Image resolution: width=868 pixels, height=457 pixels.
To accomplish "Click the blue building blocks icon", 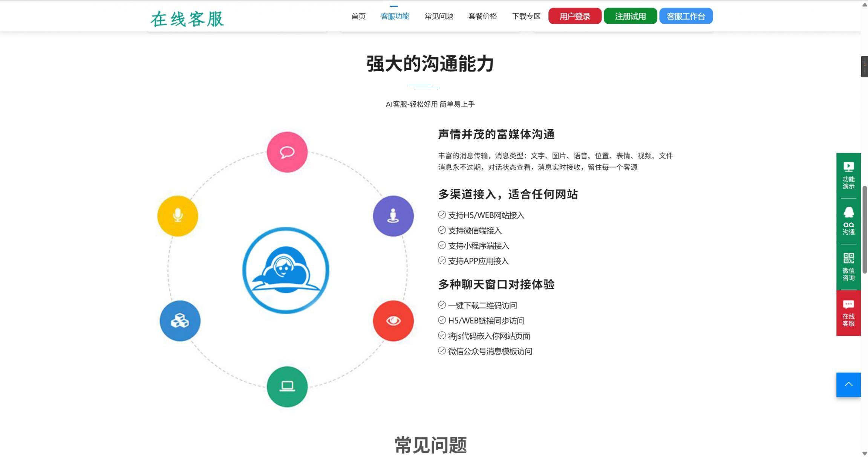I will coord(180,321).
